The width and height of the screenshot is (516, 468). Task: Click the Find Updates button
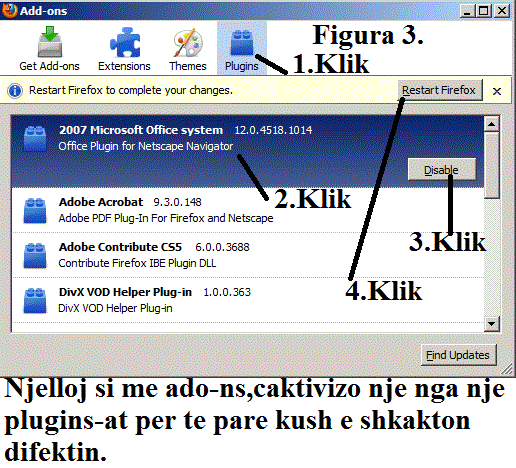tap(458, 355)
